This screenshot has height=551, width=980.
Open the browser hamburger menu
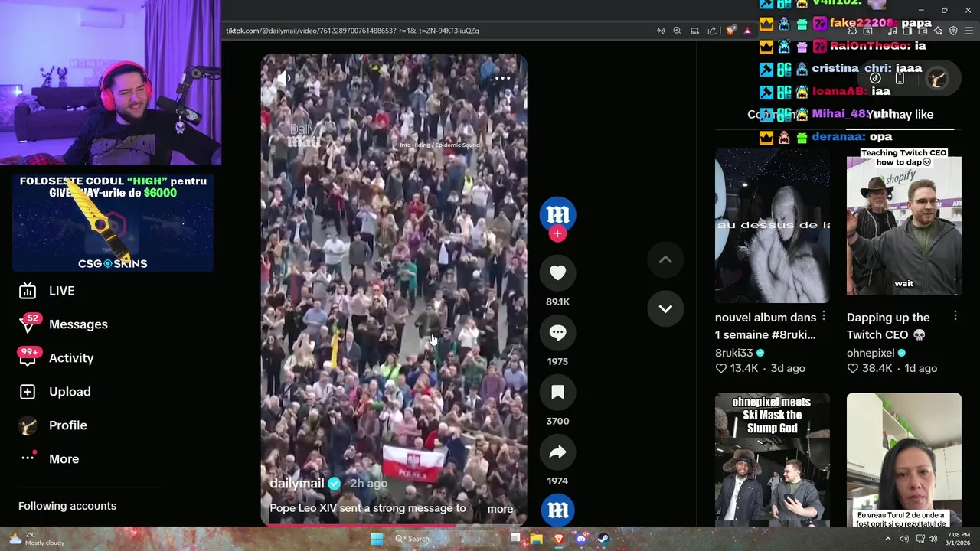969,31
